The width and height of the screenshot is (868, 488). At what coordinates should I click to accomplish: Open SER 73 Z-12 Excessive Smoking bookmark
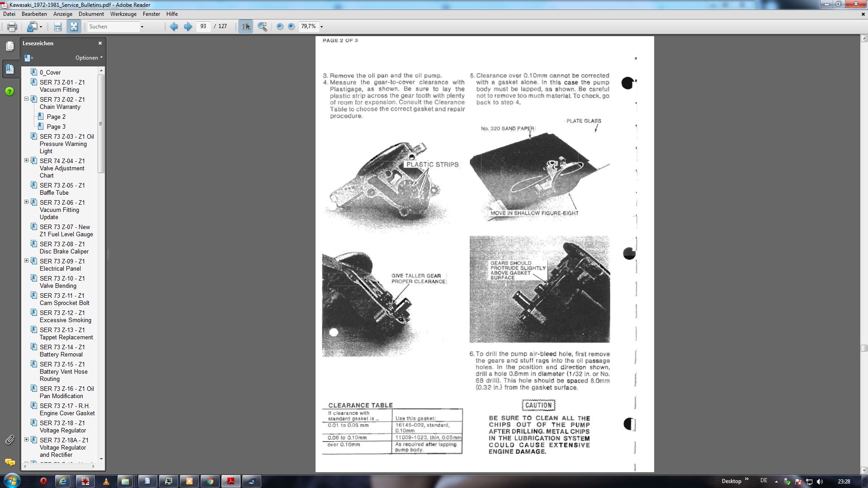click(x=65, y=316)
